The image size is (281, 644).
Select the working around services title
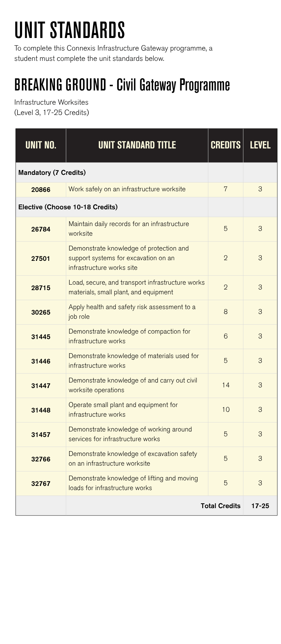click(130, 434)
